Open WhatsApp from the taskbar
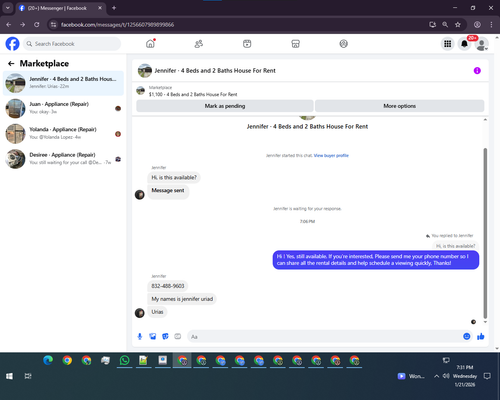The height and width of the screenshot is (400, 500). 125,361
